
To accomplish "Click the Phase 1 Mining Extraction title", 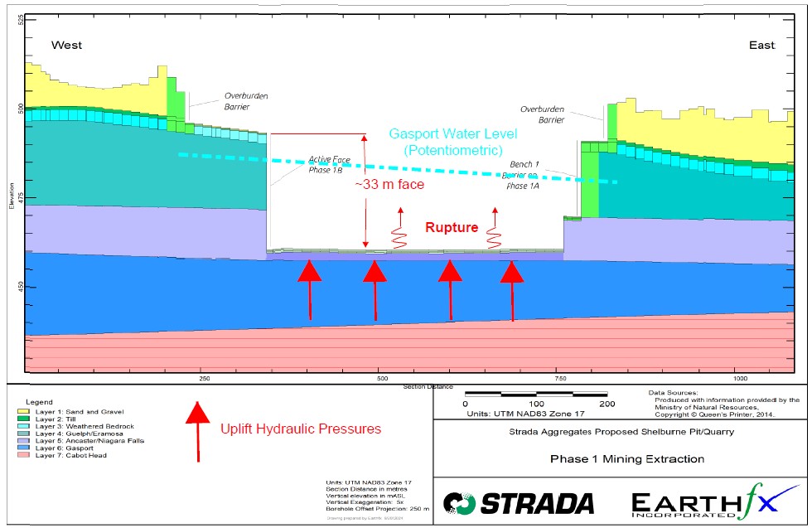I will [x=621, y=459].
